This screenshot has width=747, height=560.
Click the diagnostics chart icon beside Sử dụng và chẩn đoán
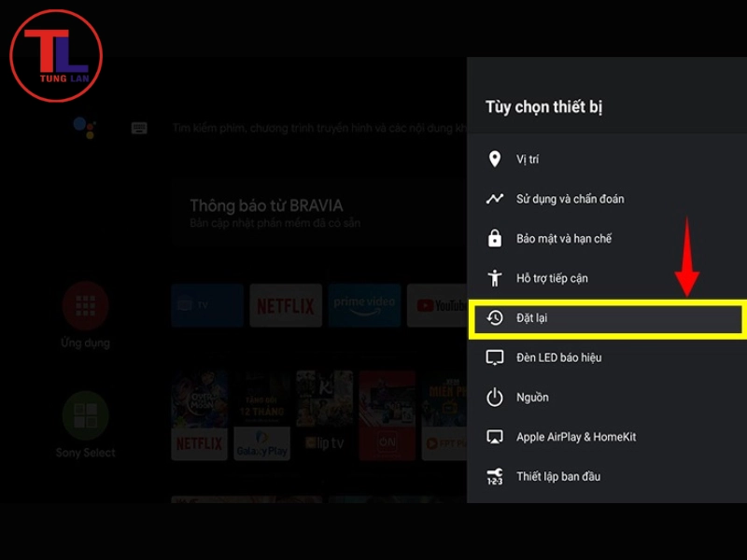(494, 198)
